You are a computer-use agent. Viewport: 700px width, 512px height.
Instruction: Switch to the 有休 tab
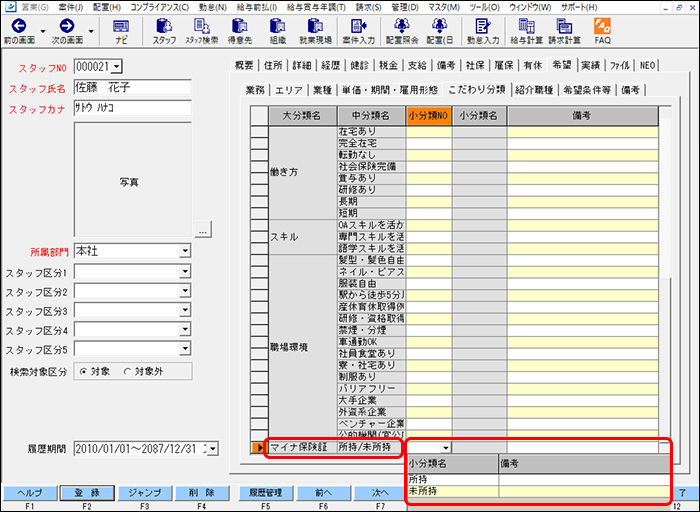click(533, 65)
